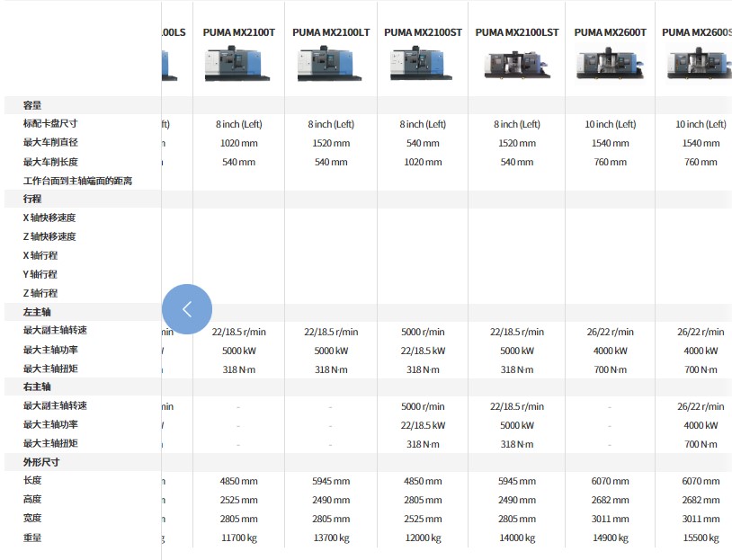The width and height of the screenshot is (732, 560).
Task: Click 14900 kg weight for MX2600T
Action: [611, 538]
